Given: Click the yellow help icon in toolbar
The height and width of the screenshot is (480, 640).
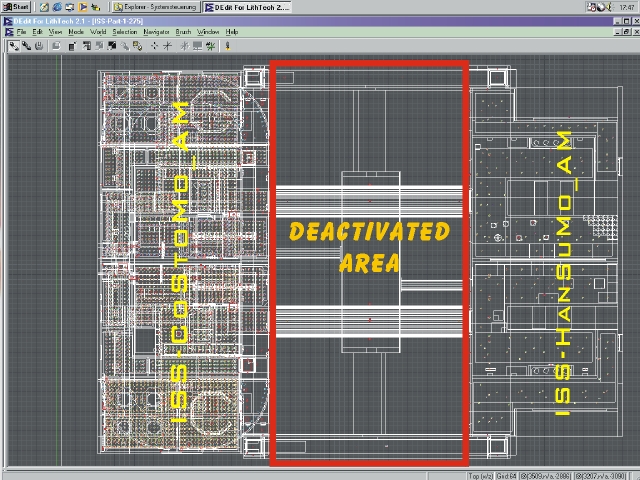Looking at the screenshot, I should [x=229, y=45].
